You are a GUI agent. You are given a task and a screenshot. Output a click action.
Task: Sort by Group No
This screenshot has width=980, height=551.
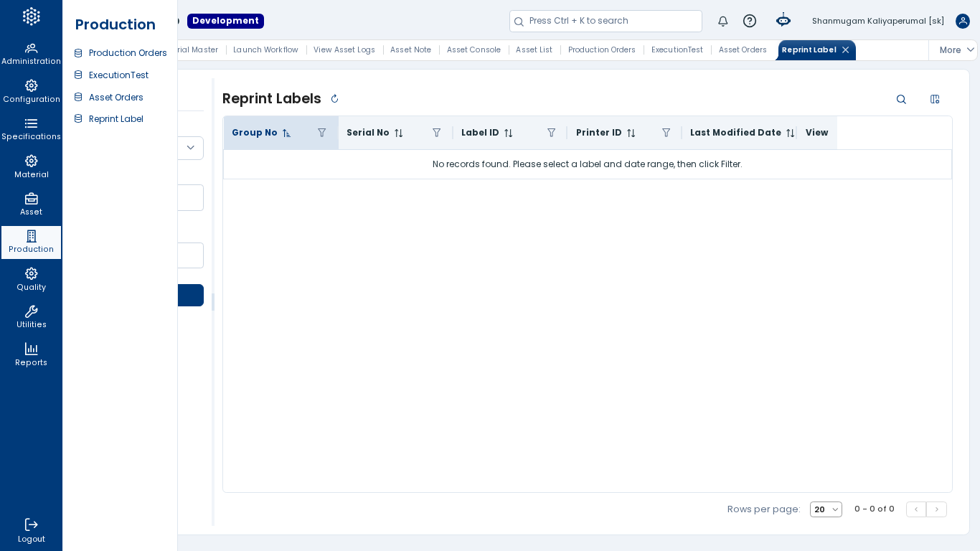coord(286,133)
